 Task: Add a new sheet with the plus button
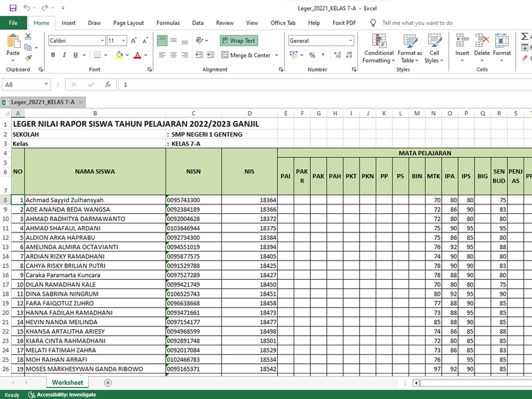(108, 382)
